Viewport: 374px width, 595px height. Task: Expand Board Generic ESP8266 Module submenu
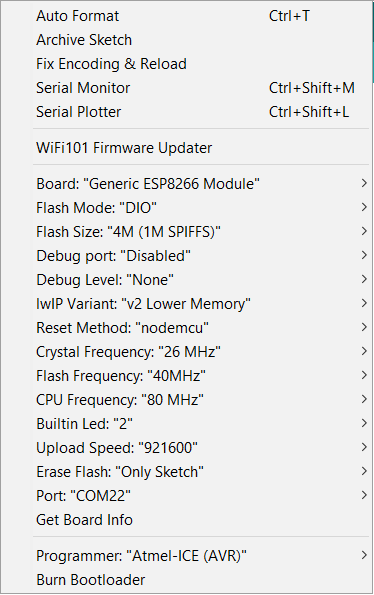point(201,184)
